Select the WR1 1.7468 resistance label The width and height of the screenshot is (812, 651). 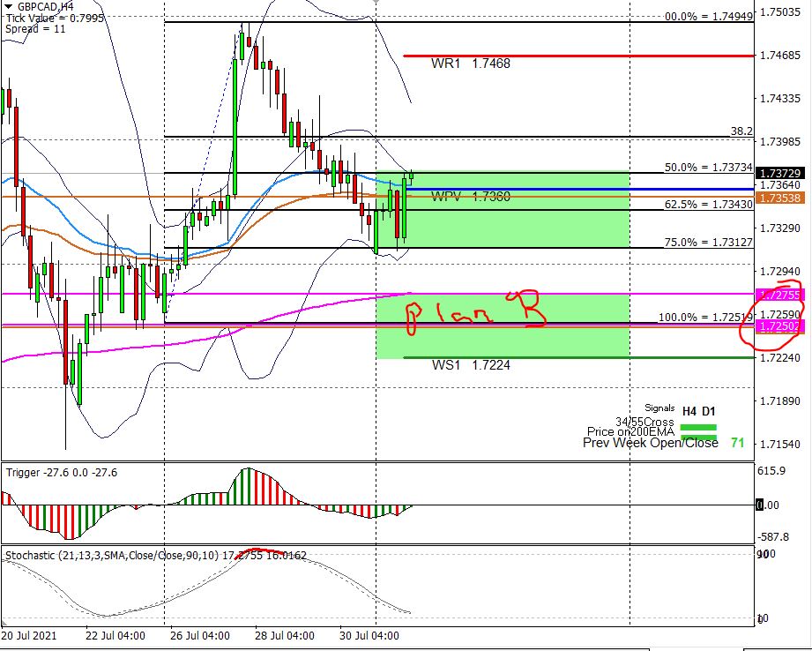coord(470,64)
